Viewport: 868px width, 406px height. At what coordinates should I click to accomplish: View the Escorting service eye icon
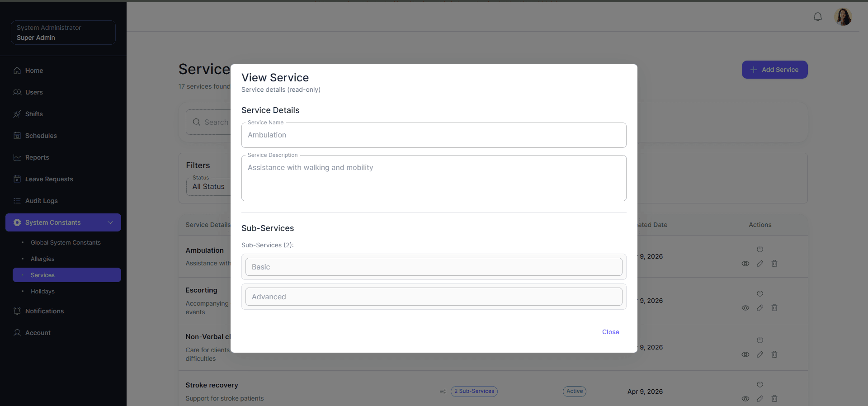click(745, 308)
